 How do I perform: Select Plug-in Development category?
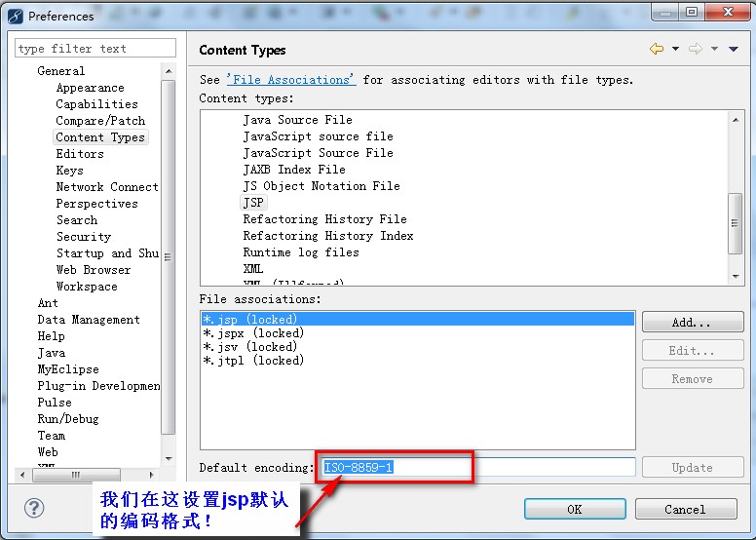point(98,386)
